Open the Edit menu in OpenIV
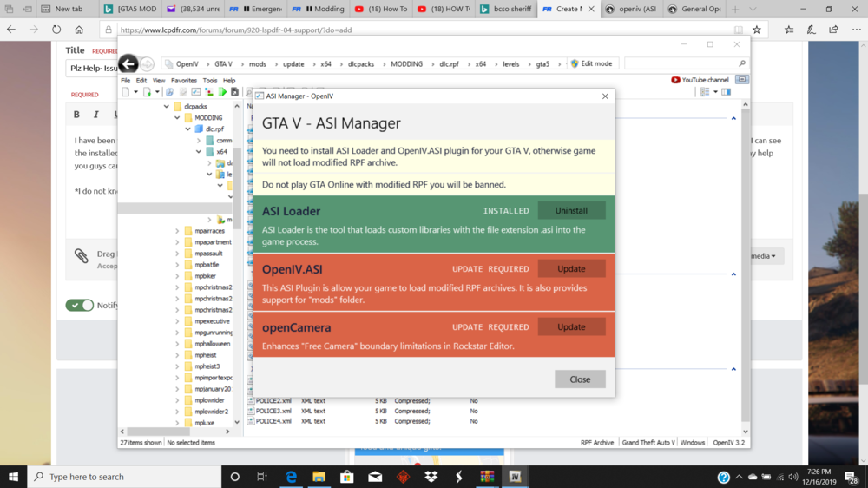The width and height of the screenshot is (868, 488). 141,80
